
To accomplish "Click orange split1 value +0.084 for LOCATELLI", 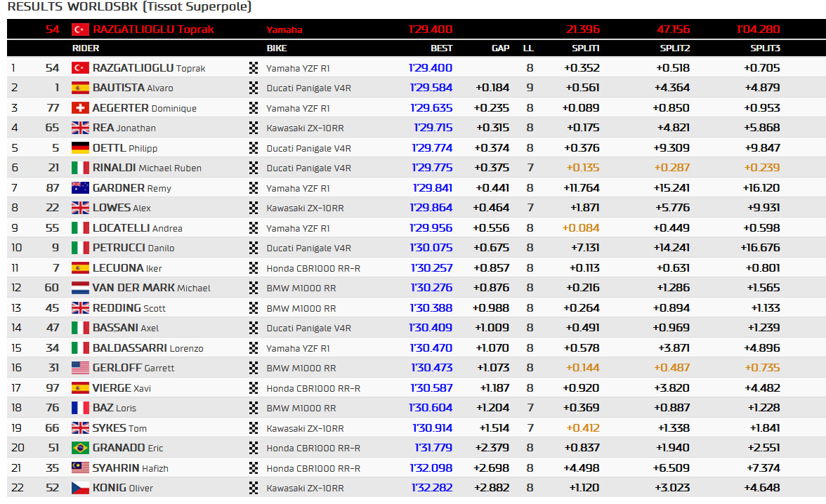I will click(581, 228).
